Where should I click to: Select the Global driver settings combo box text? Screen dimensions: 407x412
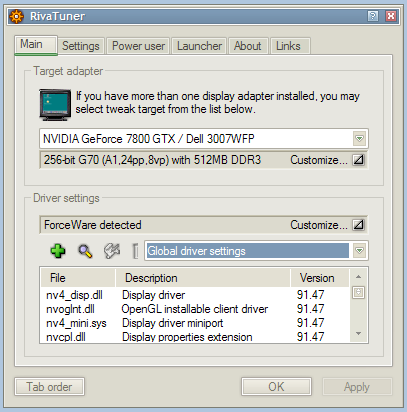point(248,251)
